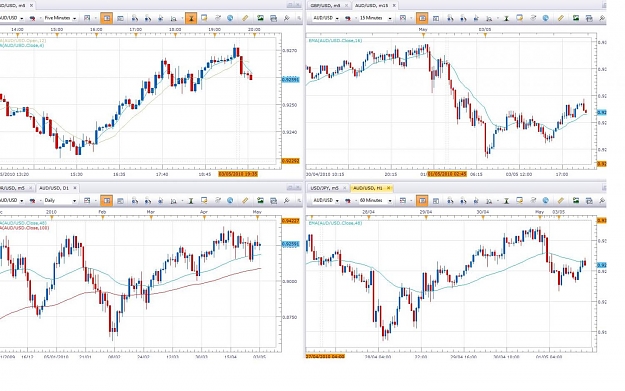Click the flag offer-side icon in the Daily chart toolbar
The height and width of the screenshot is (391, 625).
point(32,200)
